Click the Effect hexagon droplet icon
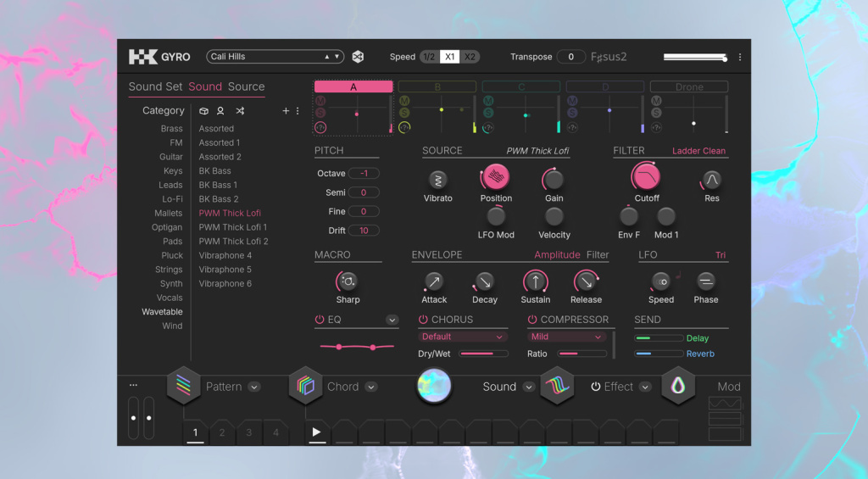 tap(678, 387)
